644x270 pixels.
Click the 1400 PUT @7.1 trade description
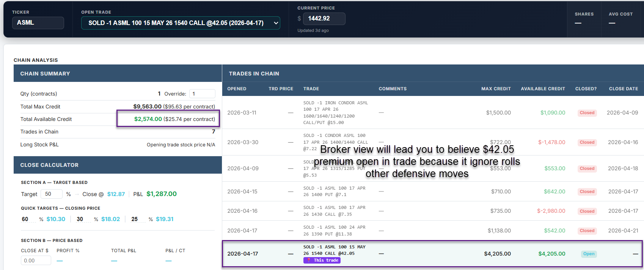334,192
